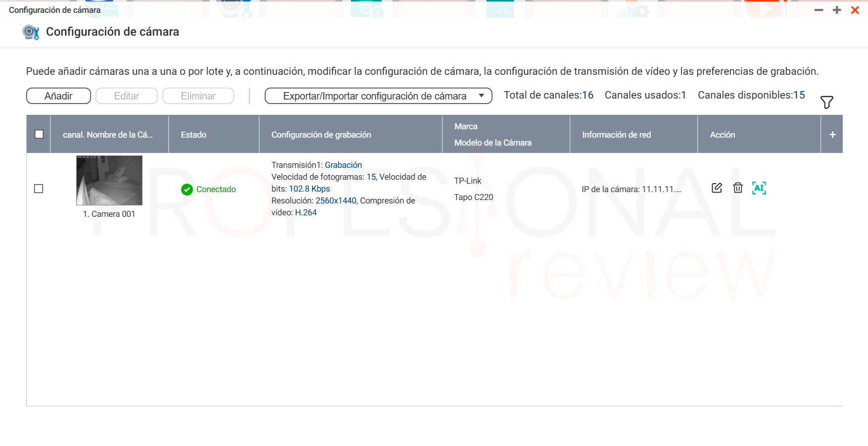The width and height of the screenshot is (868, 446).
Task: Click the Tapo C220 model cell
Action: pos(474,197)
